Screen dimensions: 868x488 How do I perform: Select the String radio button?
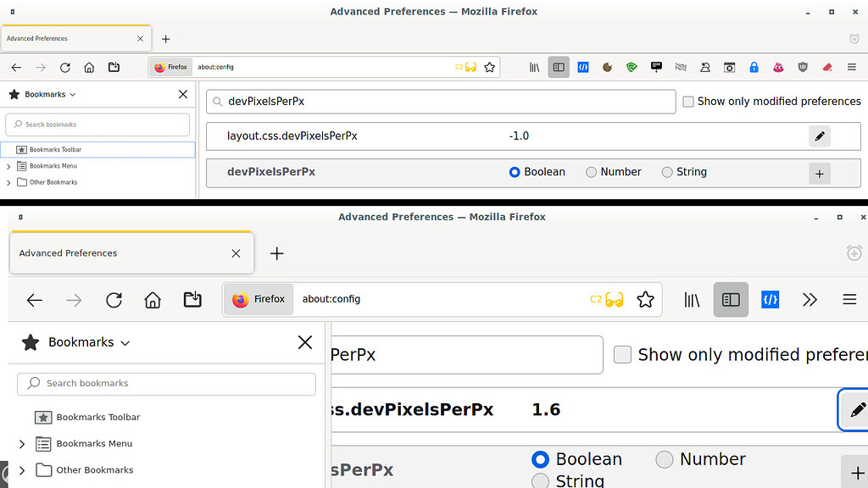[x=665, y=171]
